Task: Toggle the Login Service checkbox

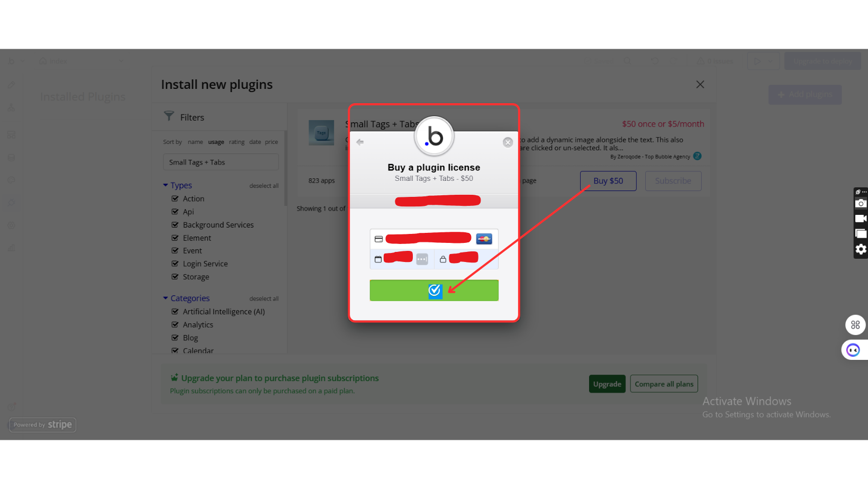Action: 175,264
